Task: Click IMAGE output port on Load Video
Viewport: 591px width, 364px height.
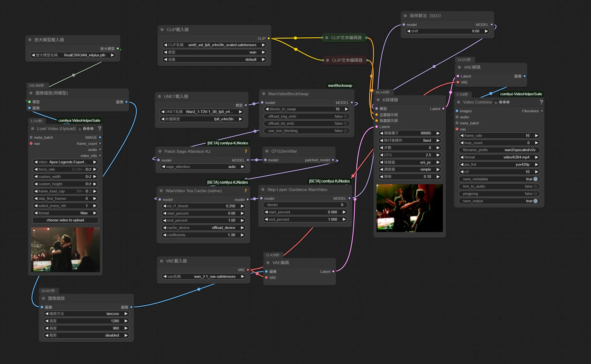Action: tap(100, 137)
